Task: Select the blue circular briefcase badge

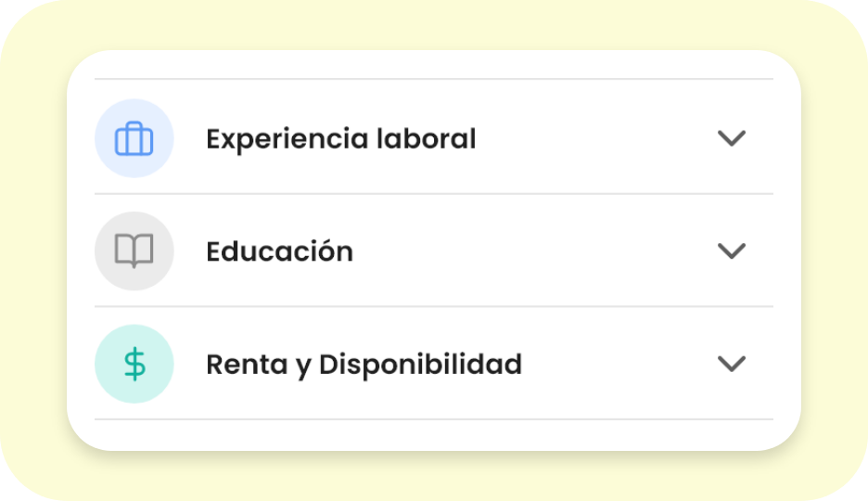Action: pos(134,139)
